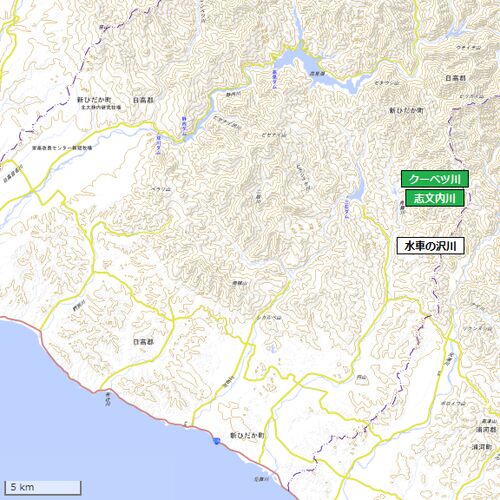Click 新ひだか町 label near the coastline
Viewport: 500px width, 500px height.
click(247, 435)
